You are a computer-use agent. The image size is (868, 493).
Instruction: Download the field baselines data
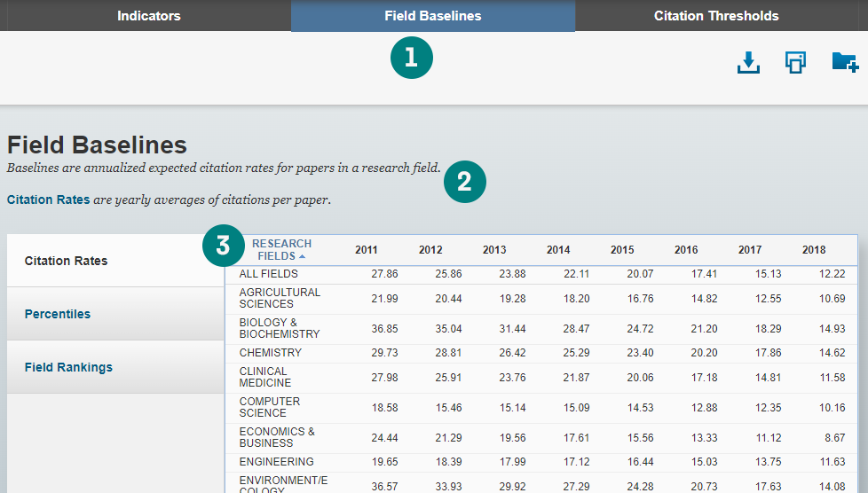(x=748, y=63)
